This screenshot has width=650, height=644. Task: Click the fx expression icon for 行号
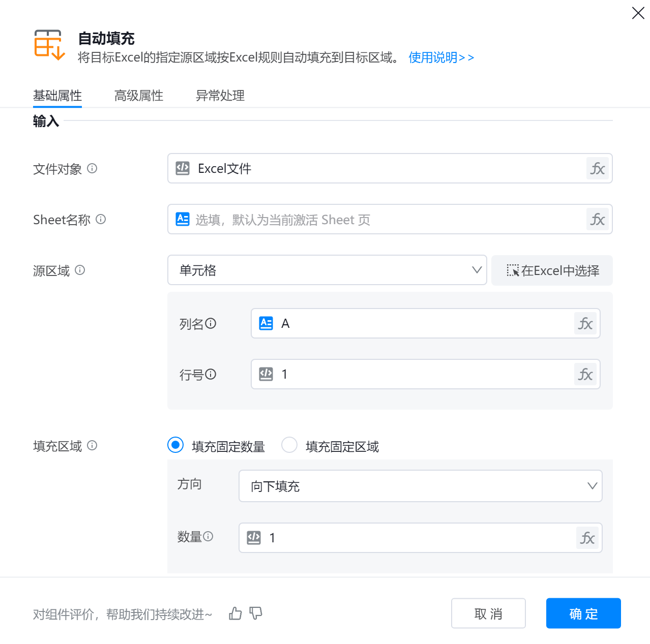[x=585, y=375]
